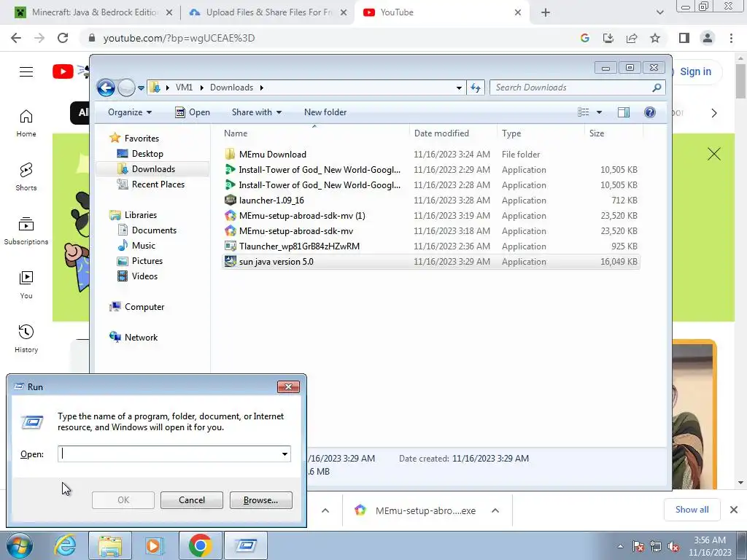Click the Explorer help icon
This screenshot has height=560, width=747.
tap(650, 112)
